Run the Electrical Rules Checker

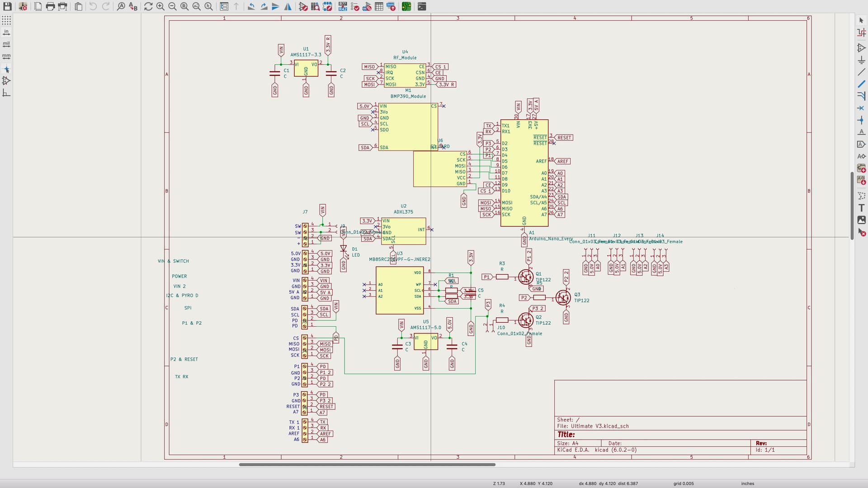pos(354,7)
